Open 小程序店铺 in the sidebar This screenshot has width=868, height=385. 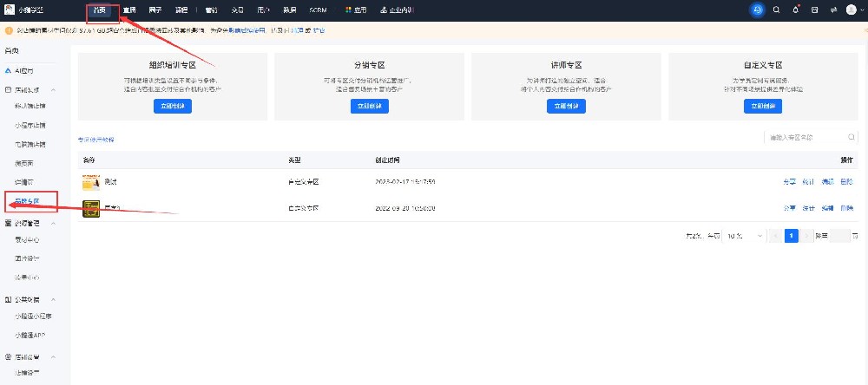30,125
